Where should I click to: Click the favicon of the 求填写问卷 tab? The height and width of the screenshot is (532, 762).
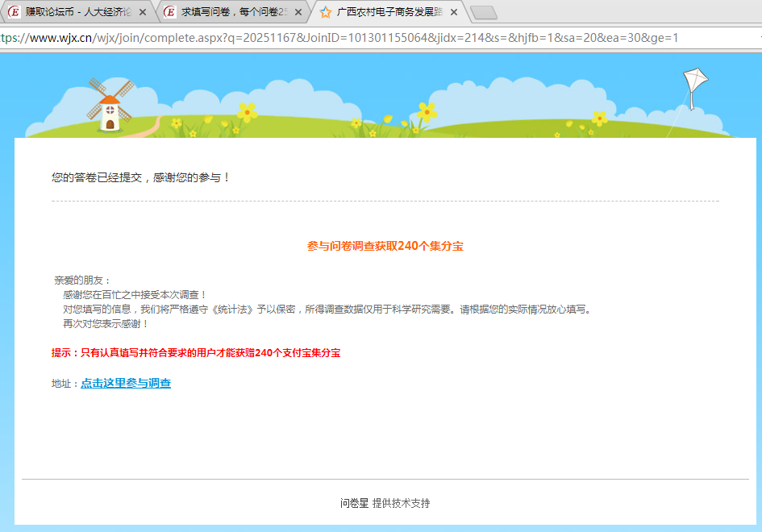click(169, 11)
